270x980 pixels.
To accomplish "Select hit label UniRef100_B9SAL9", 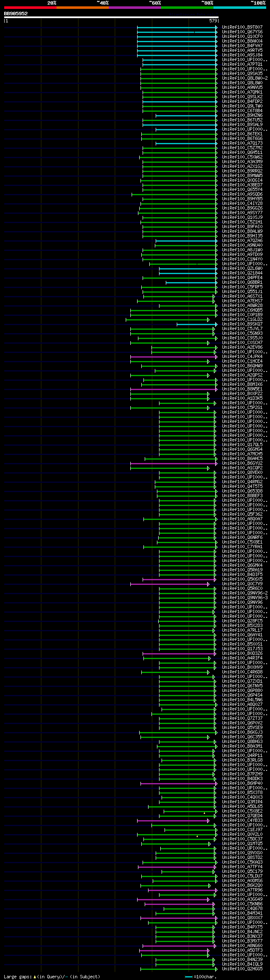I will click(242, 125).
